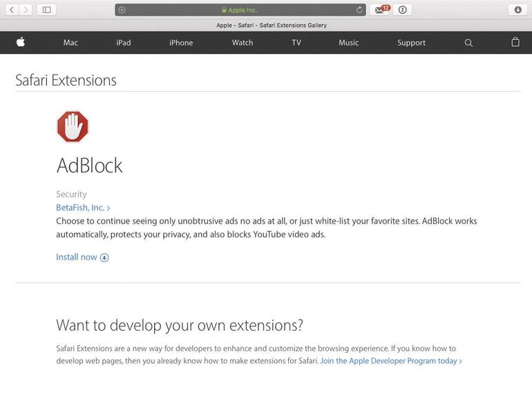This screenshot has height=399, width=532.
Task: Reload the page with the refresh icon
Action: pyautogui.click(x=359, y=10)
